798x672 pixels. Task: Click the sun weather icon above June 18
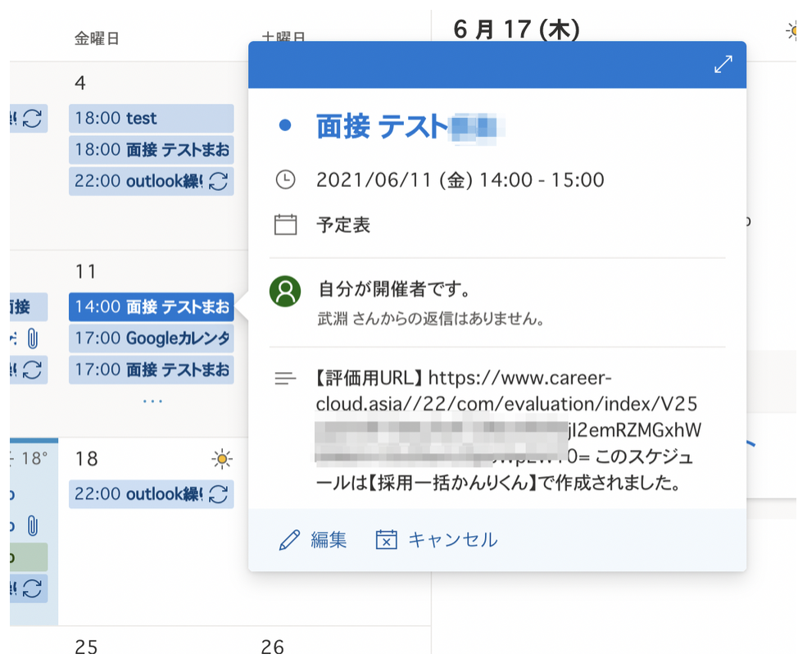pyautogui.click(x=223, y=459)
